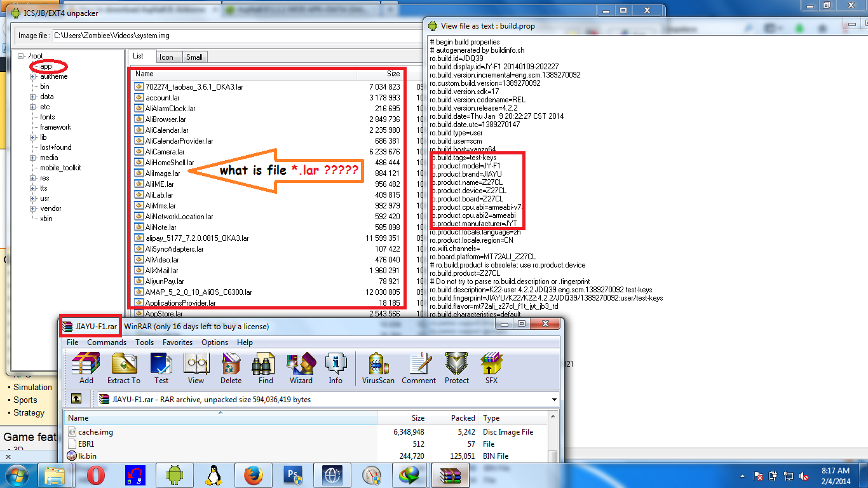Screen dimensions: 868x488
Task: Click the volume icon in system tray
Action: point(804,475)
